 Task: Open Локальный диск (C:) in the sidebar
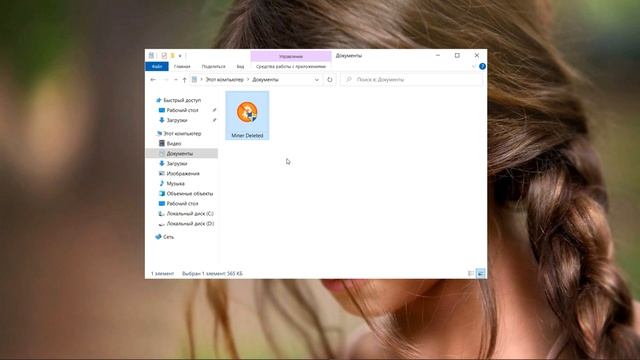[x=190, y=213]
